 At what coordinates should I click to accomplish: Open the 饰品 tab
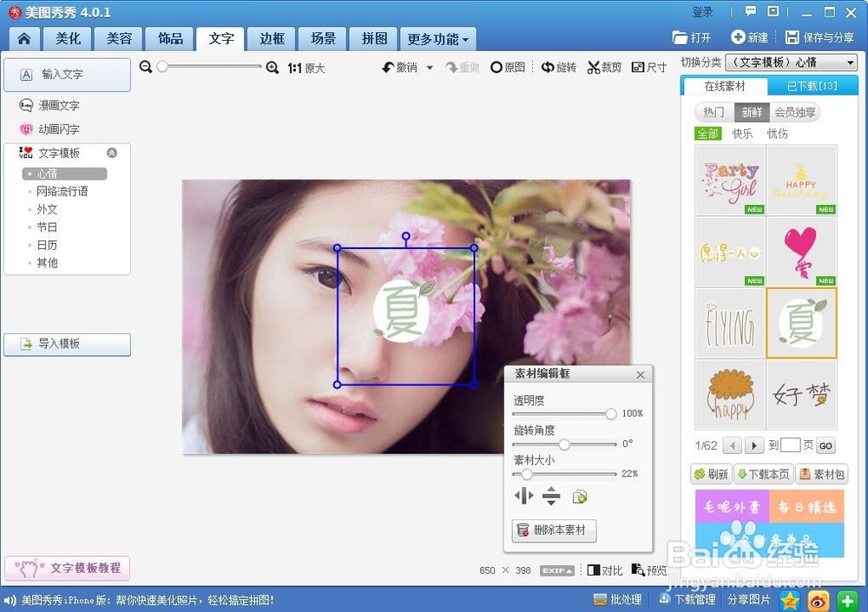[x=170, y=39]
